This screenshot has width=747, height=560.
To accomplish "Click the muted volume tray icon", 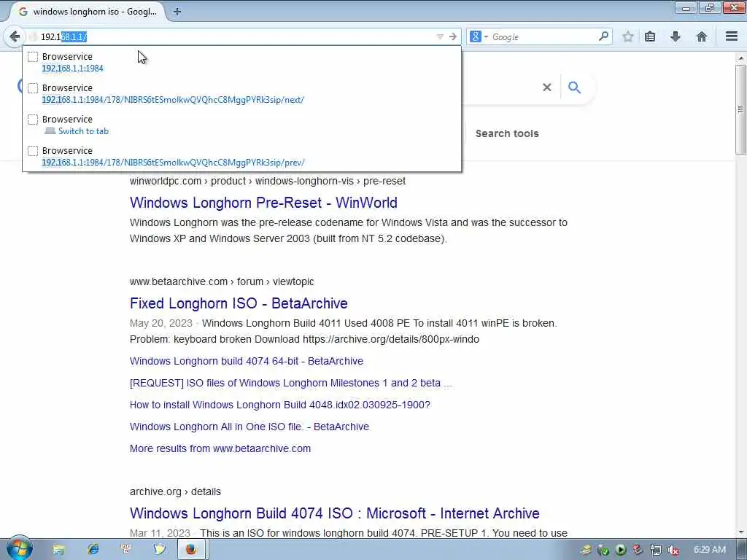I will click(673, 550).
